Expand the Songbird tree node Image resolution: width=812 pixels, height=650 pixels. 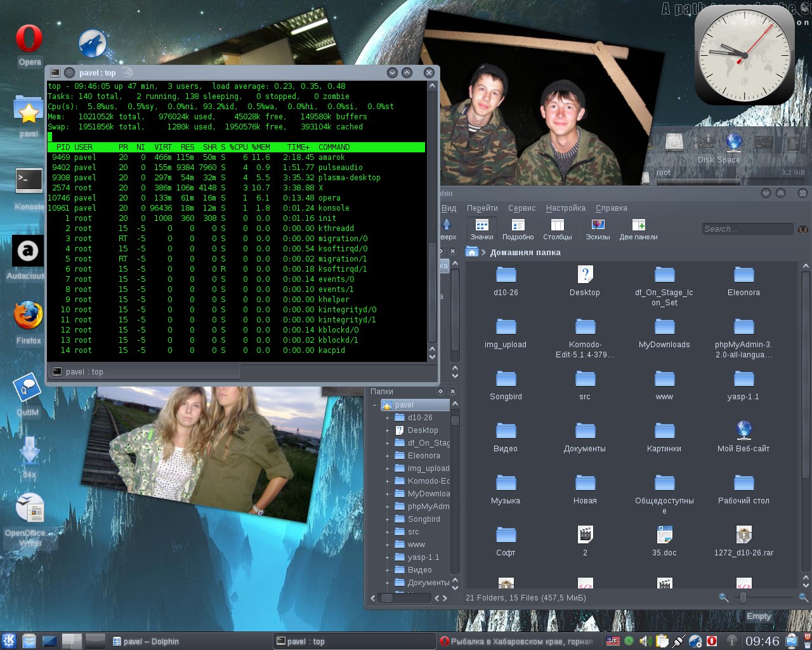tap(387, 519)
